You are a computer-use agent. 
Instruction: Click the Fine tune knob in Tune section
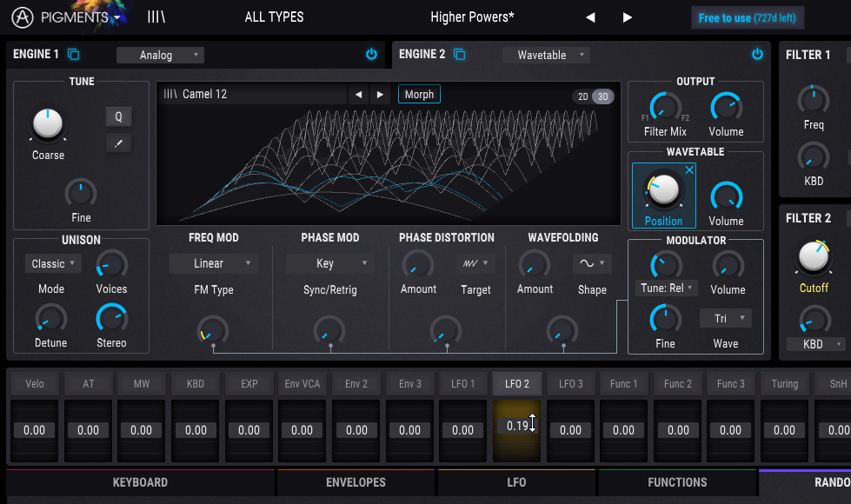pyautogui.click(x=81, y=193)
